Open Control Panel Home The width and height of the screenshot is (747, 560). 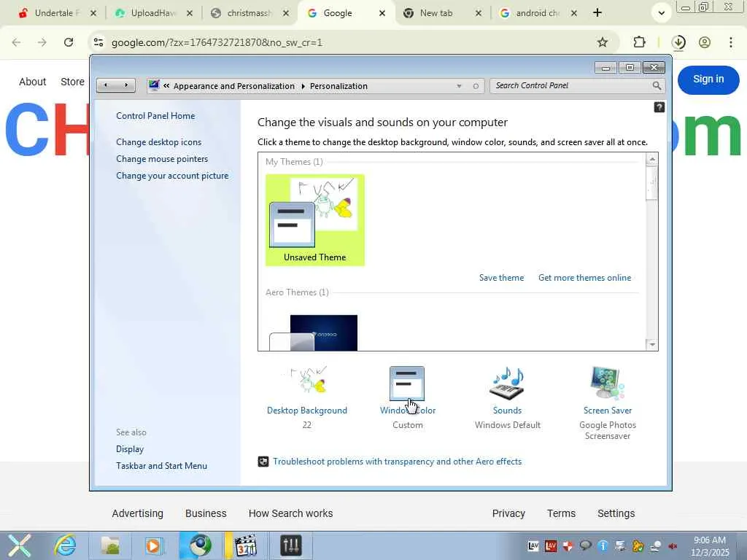[155, 116]
